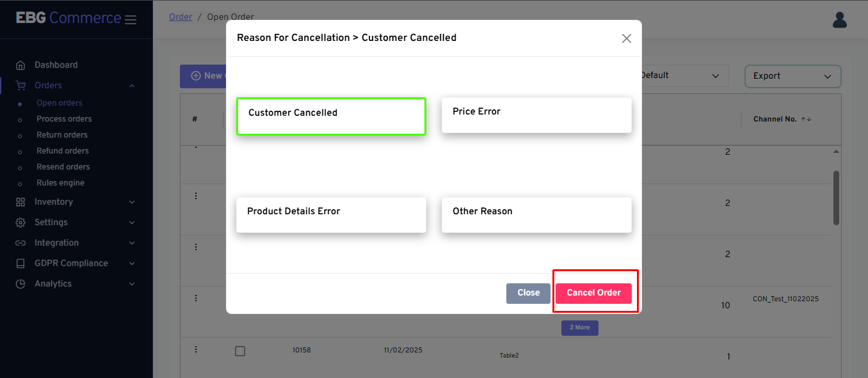Expand the Export dropdown
Viewport: 868px width, 378px height.
coord(792,76)
